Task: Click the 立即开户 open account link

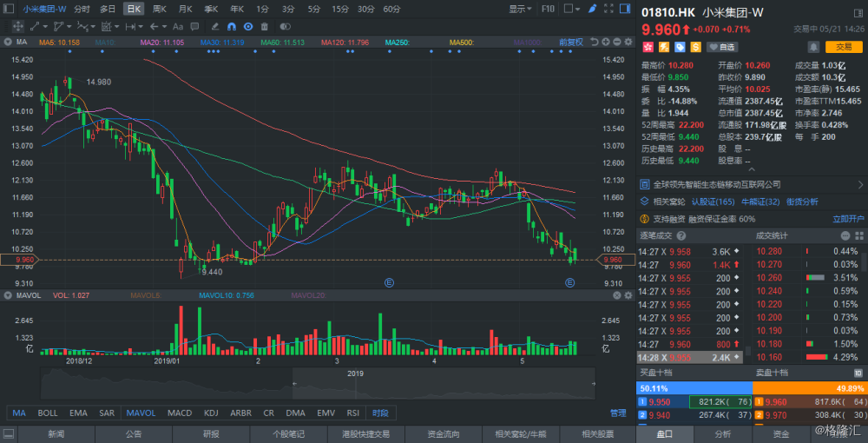Action: click(848, 219)
